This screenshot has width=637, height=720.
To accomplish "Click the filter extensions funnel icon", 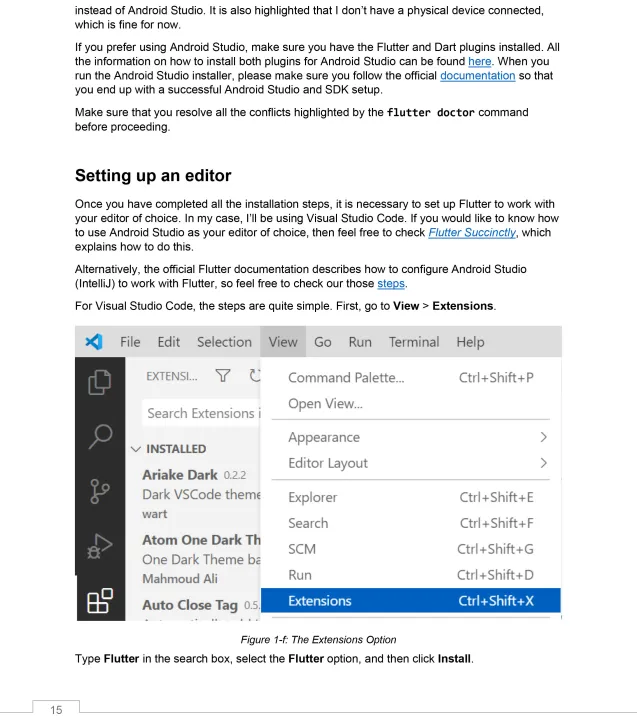I will pyautogui.click(x=222, y=377).
